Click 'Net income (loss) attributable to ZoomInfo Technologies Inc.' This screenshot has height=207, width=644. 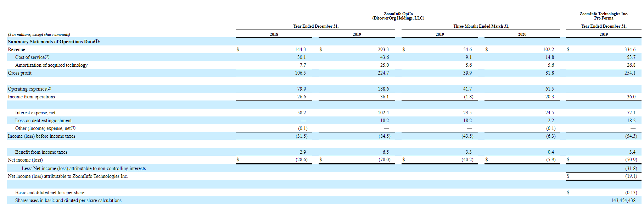(x=68, y=176)
